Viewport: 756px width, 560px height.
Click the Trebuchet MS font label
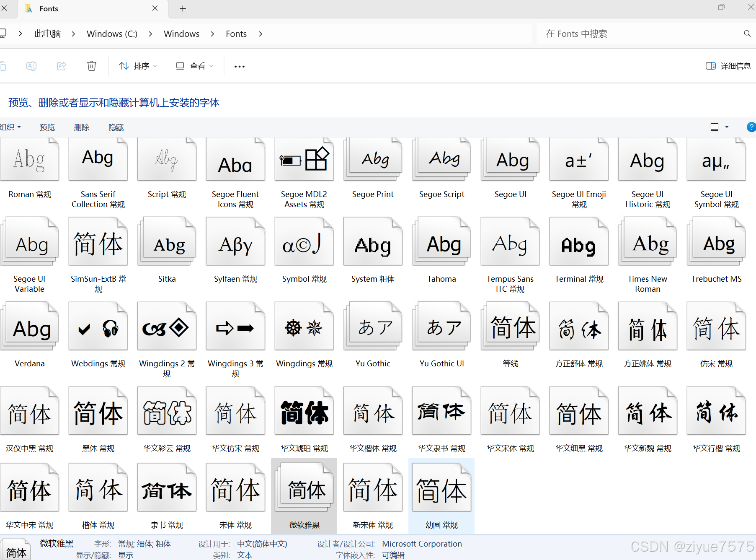tap(716, 279)
